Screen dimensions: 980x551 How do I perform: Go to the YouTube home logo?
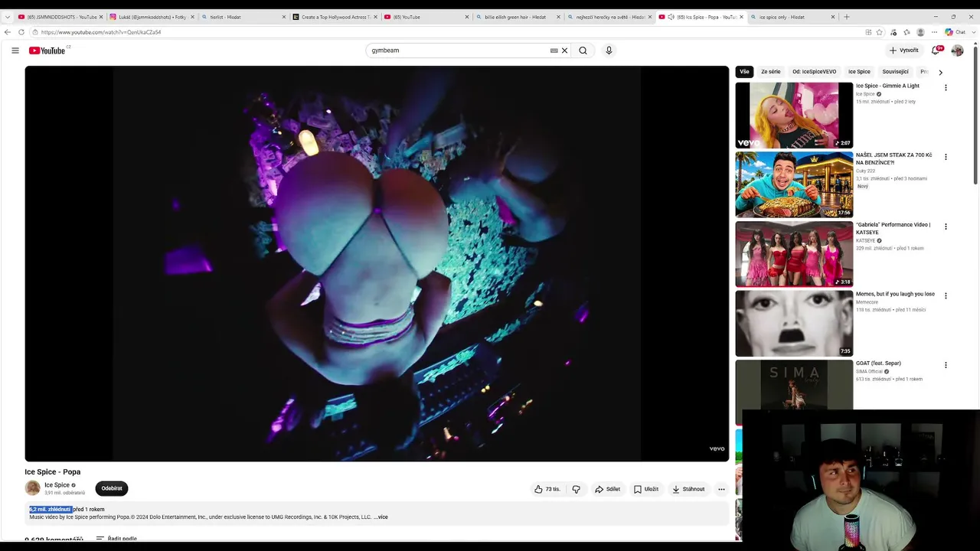[x=47, y=51]
